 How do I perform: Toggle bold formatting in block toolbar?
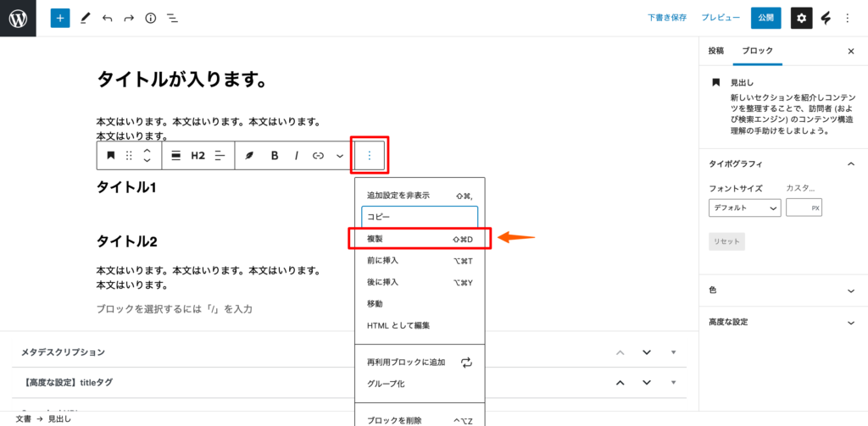275,156
